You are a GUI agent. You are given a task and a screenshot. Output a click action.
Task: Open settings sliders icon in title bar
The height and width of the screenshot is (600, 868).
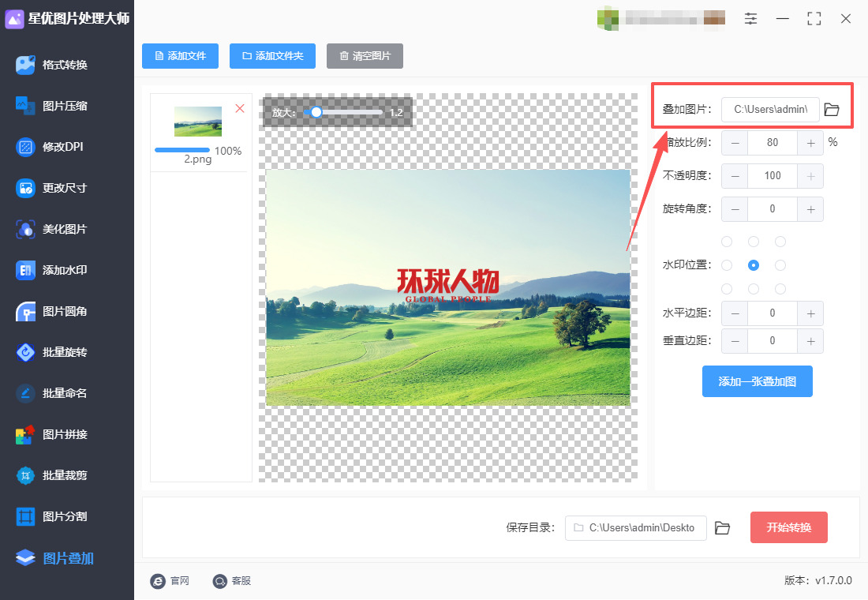coord(750,19)
